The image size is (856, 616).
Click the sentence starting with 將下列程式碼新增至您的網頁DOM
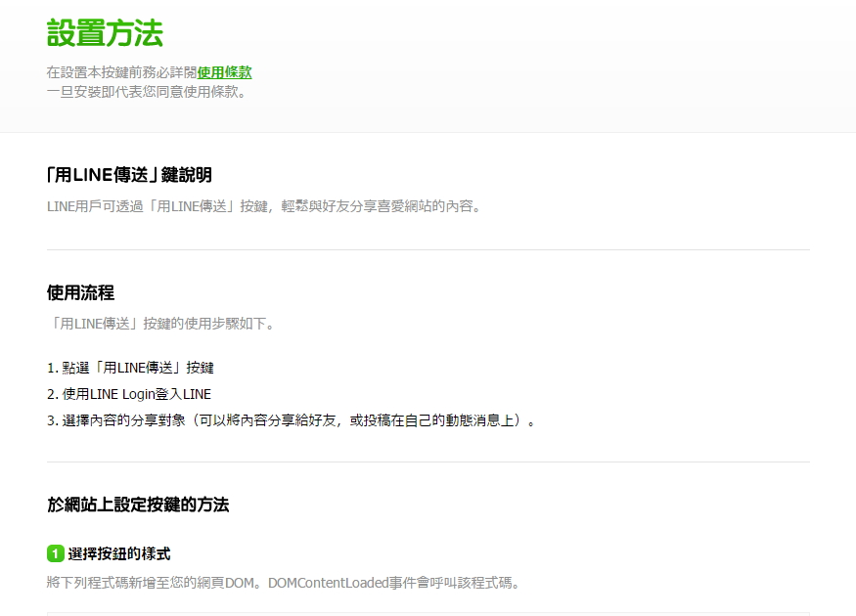(x=284, y=583)
